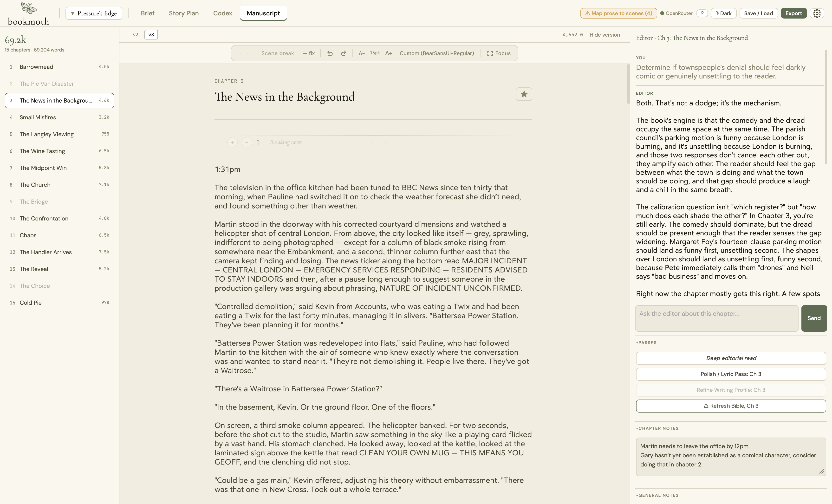The height and width of the screenshot is (504, 832).
Task: Click Save / Load button
Action: point(758,13)
